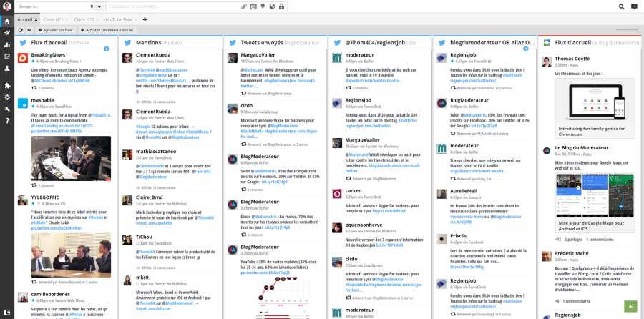Refresh streams with the refresh icon
Image resolution: width=644 pixels, height=319 pixels.
(21, 30)
